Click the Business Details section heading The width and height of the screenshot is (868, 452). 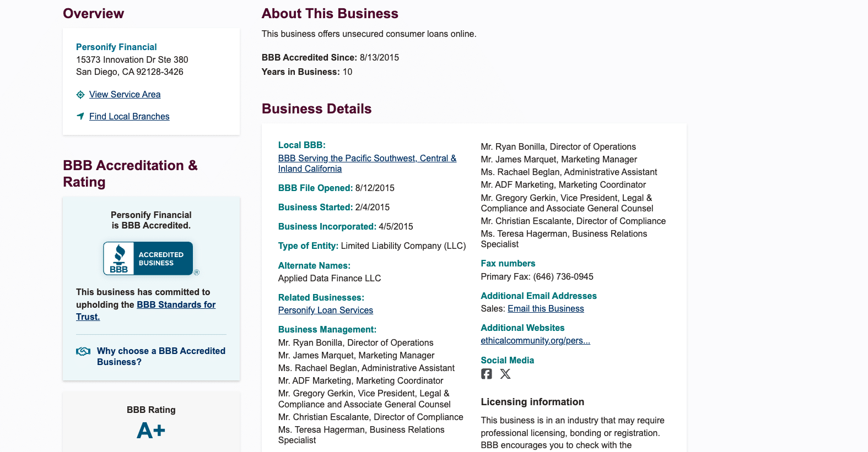(316, 108)
